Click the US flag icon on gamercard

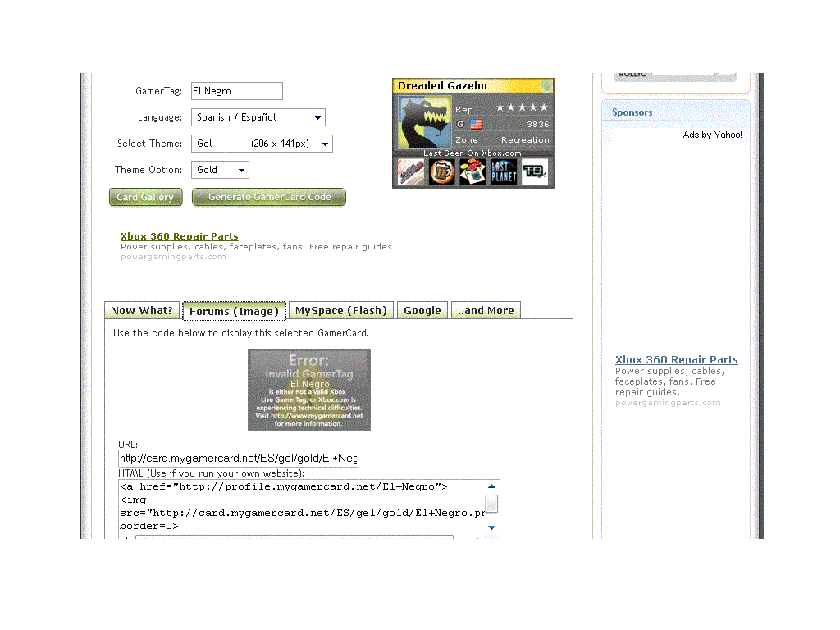tap(476, 125)
